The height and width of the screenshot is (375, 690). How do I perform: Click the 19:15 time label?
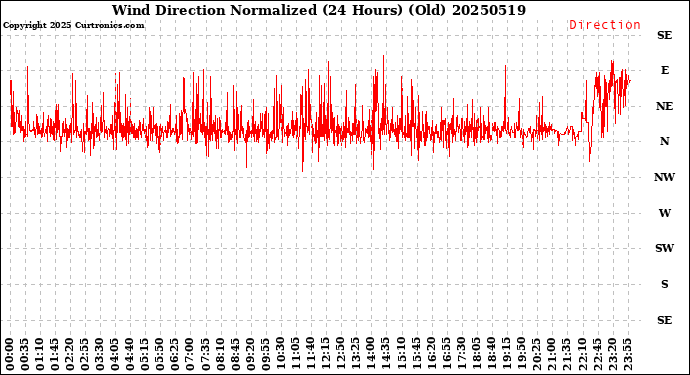(506, 355)
